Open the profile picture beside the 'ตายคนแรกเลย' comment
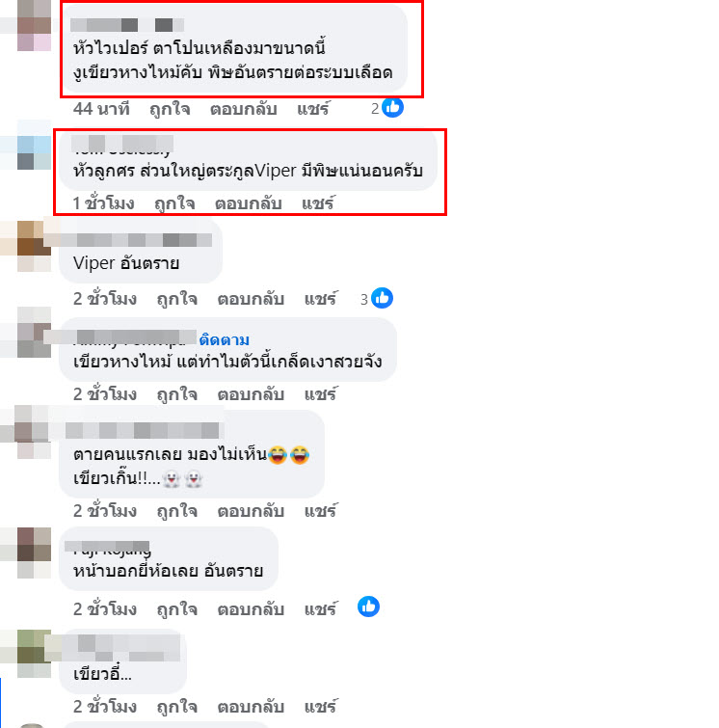The image size is (719, 728). coord(33,432)
